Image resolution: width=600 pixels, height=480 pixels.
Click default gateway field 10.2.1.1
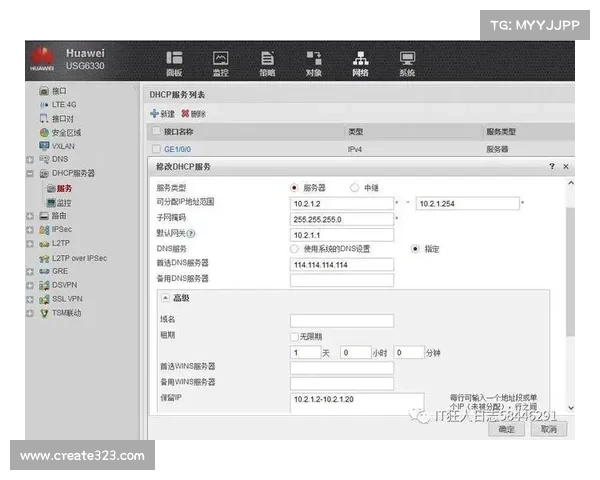pos(342,235)
